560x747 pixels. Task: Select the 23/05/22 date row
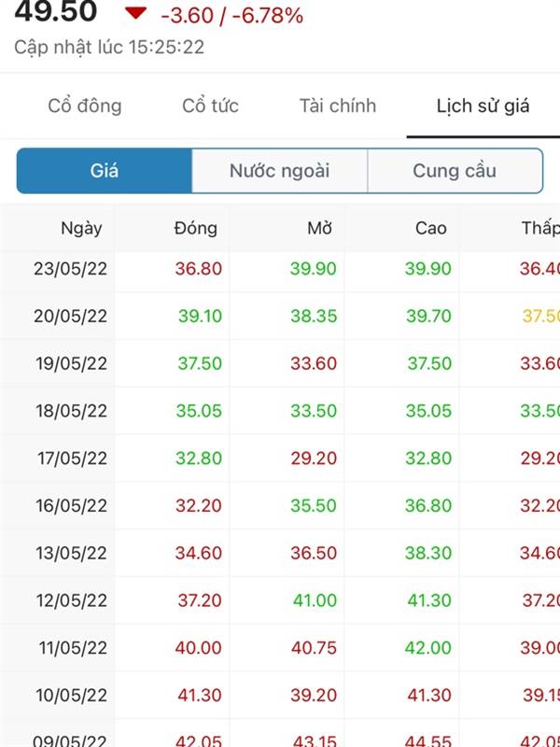coord(280,269)
